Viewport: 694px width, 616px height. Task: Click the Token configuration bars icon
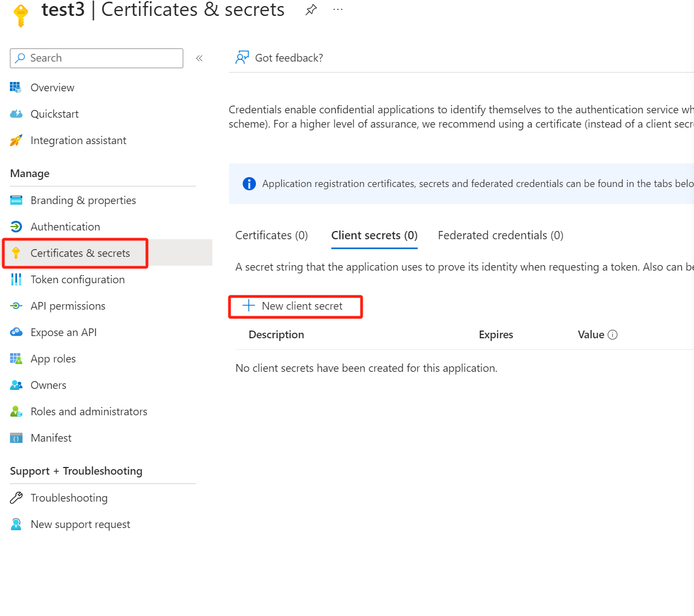(16, 279)
